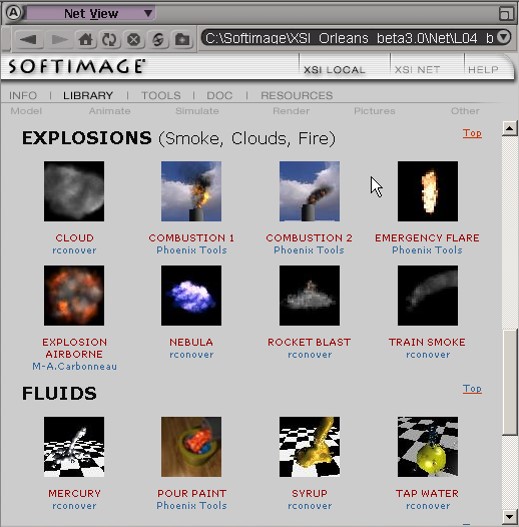Select the TOOLS menu item
The height and width of the screenshot is (527, 519).
click(161, 95)
